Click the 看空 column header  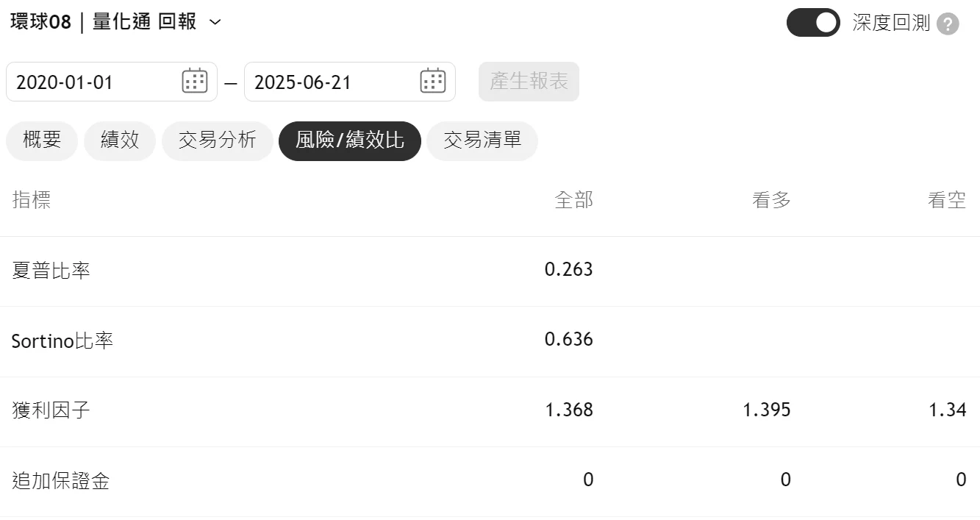coord(947,200)
